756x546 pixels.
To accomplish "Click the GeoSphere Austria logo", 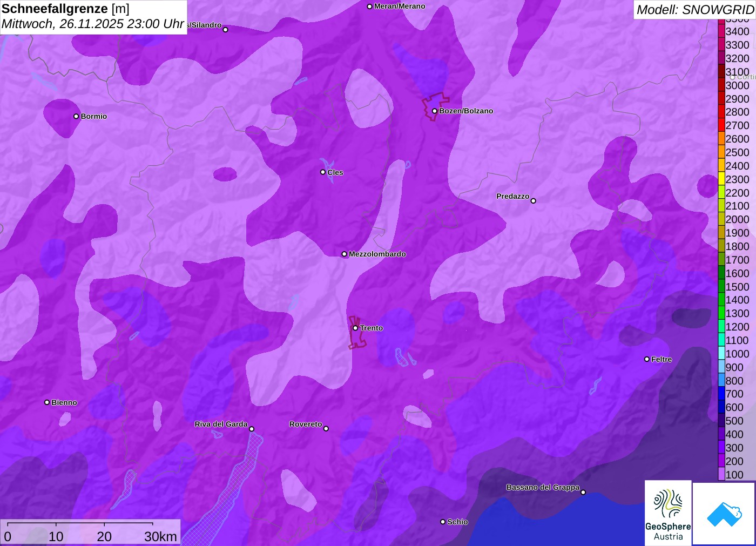I will (x=668, y=513).
